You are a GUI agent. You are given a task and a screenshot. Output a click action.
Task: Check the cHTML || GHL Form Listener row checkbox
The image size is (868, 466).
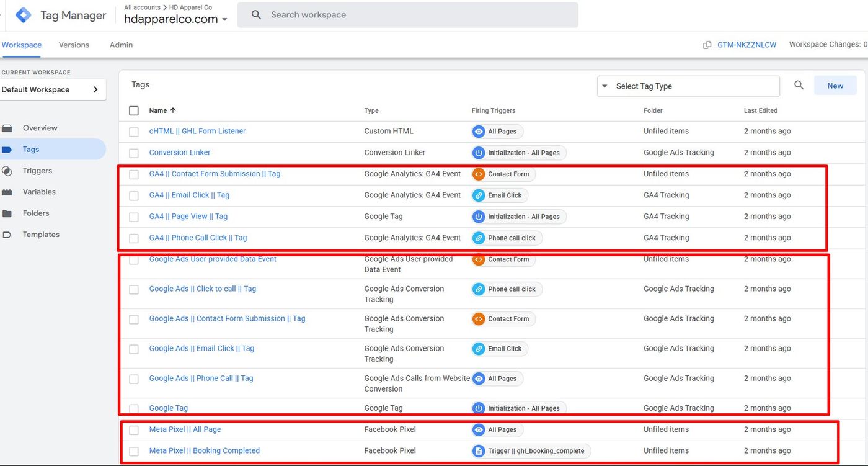tap(134, 132)
